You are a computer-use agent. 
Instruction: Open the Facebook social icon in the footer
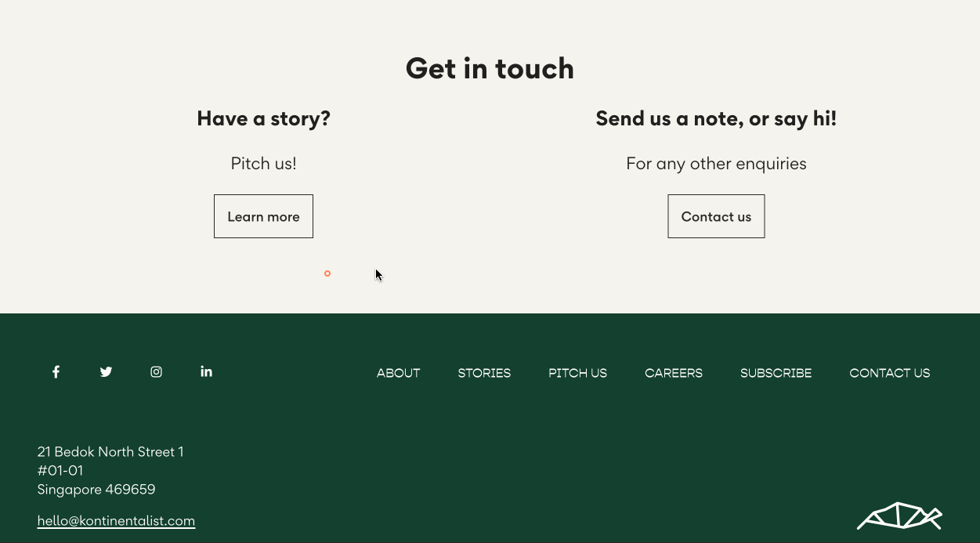[56, 371]
